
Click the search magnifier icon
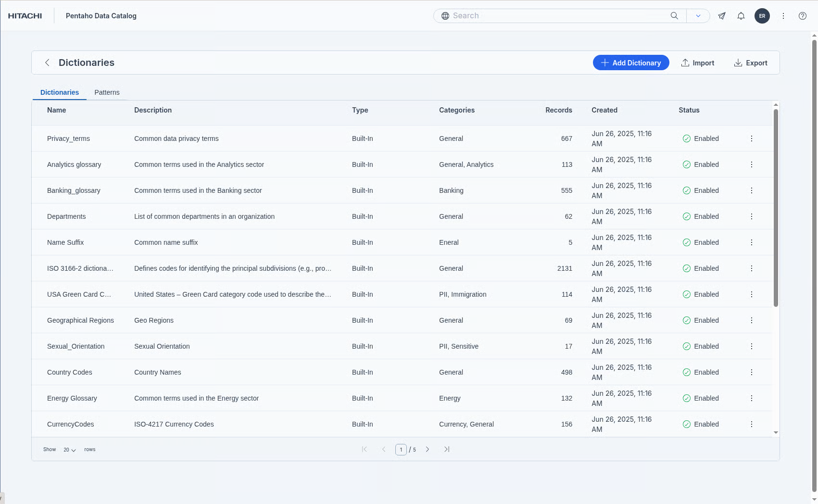click(674, 16)
